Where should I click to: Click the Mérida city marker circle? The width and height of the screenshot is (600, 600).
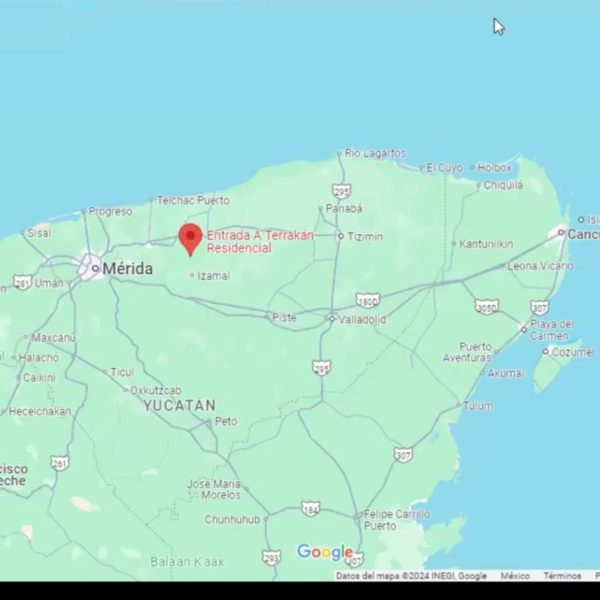pyautogui.click(x=95, y=268)
